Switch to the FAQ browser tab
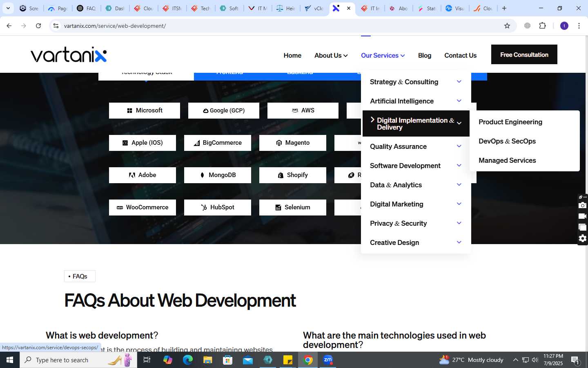Screen dimensions: 588x368 (87, 8)
